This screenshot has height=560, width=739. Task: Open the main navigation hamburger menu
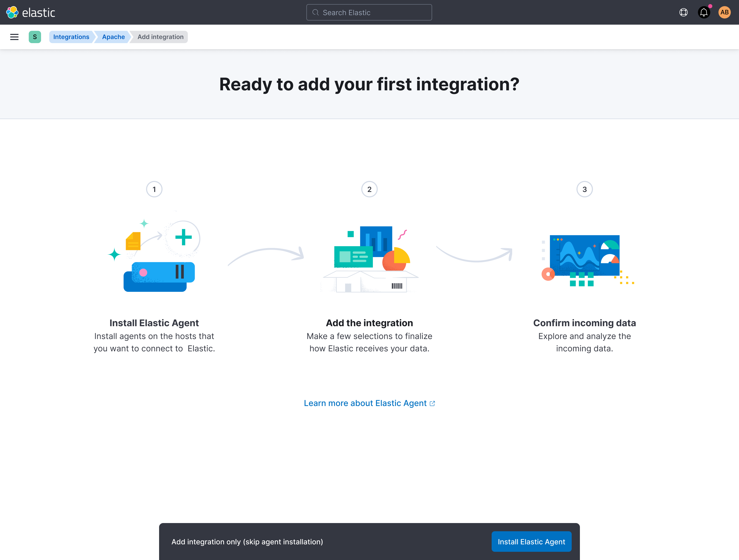[14, 37]
